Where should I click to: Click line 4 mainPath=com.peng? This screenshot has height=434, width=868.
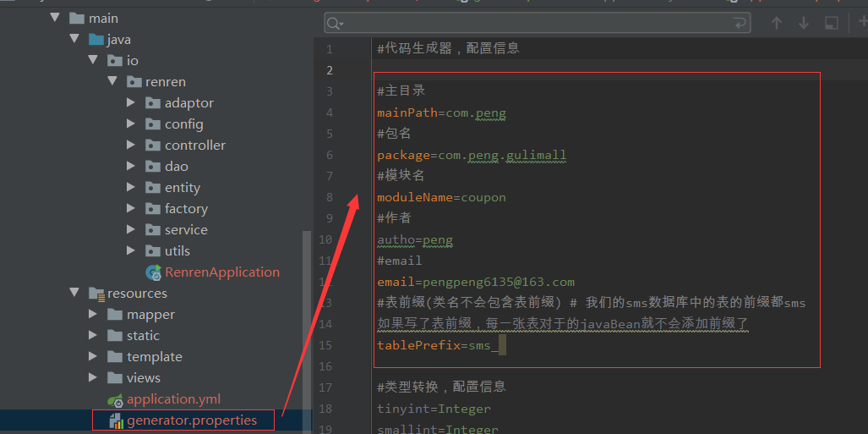click(442, 113)
